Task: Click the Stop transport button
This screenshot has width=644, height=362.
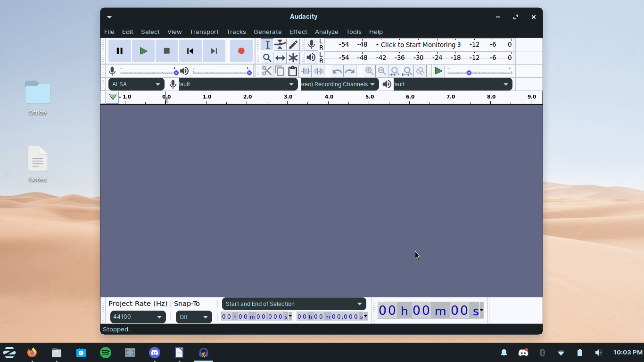Action: [x=167, y=51]
